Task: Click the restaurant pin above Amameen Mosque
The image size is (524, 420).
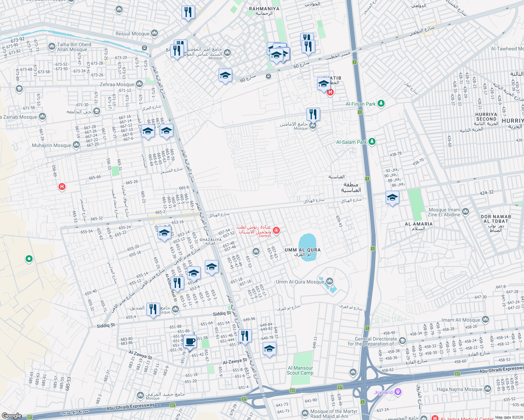Action: click(313, 115)
